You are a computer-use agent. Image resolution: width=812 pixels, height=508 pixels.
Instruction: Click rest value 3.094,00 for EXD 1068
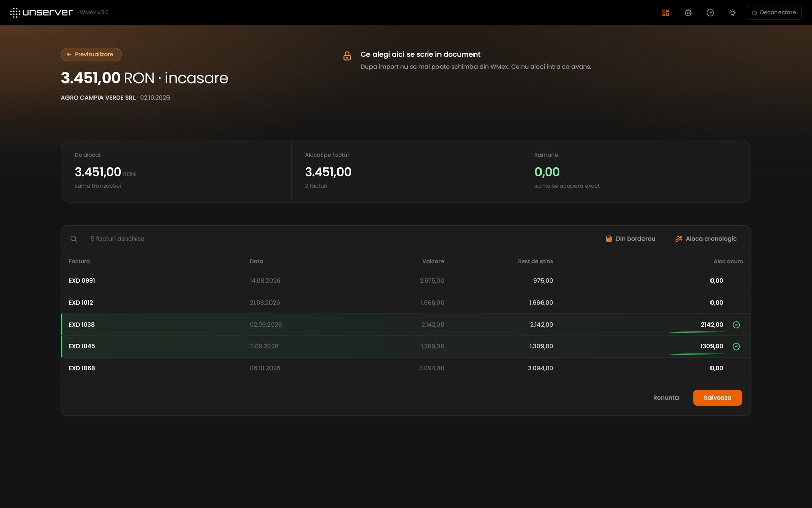click(540, 368)
